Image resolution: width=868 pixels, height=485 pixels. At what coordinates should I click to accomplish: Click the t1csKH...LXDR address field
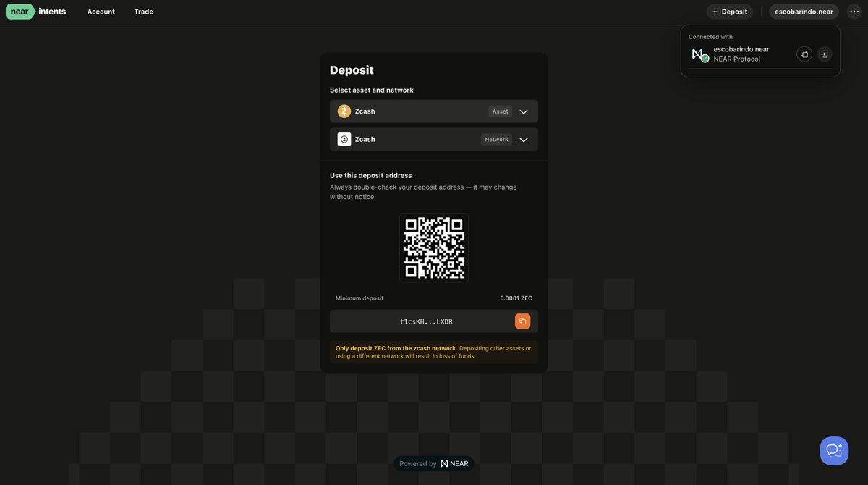click(434, 321)
